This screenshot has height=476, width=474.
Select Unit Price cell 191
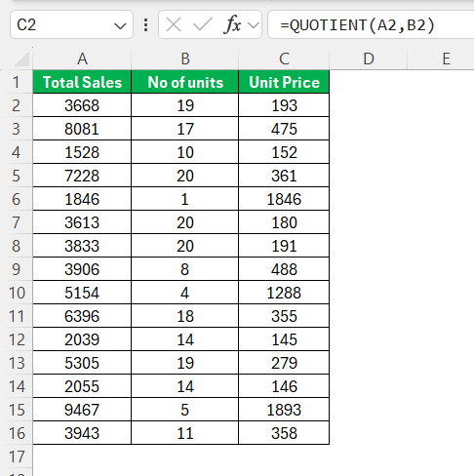pyautogui.click(x=284, y=246)
